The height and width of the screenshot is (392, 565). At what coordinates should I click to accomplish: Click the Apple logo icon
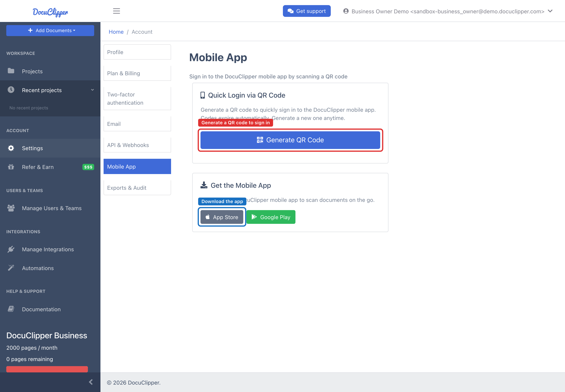point(208,217)
